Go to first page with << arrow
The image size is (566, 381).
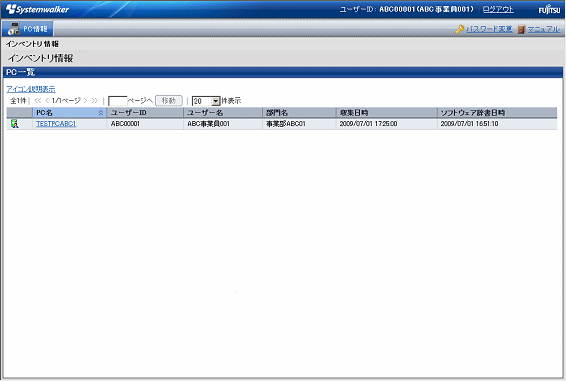tap(38, 100)
